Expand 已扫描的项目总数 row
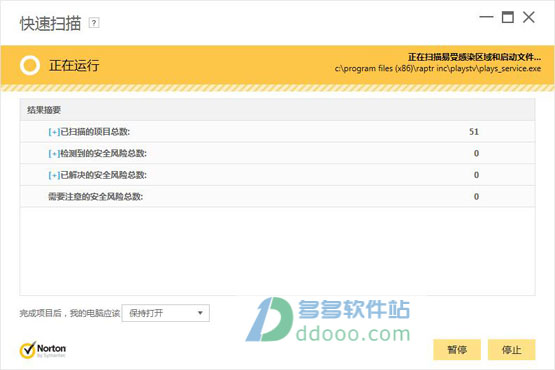555x370 pixels. pyautogui.click(x=54, y=132)
